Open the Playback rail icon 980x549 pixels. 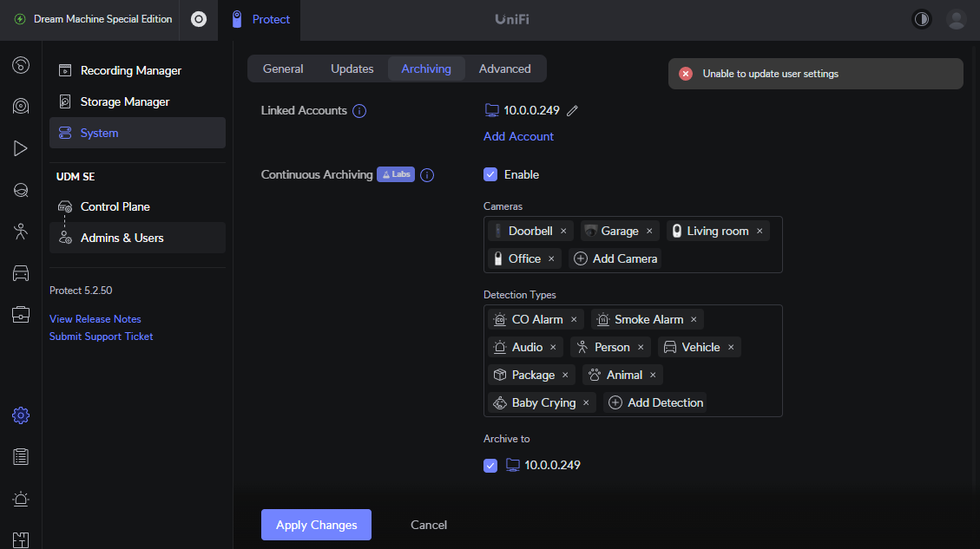pos(21,148)
